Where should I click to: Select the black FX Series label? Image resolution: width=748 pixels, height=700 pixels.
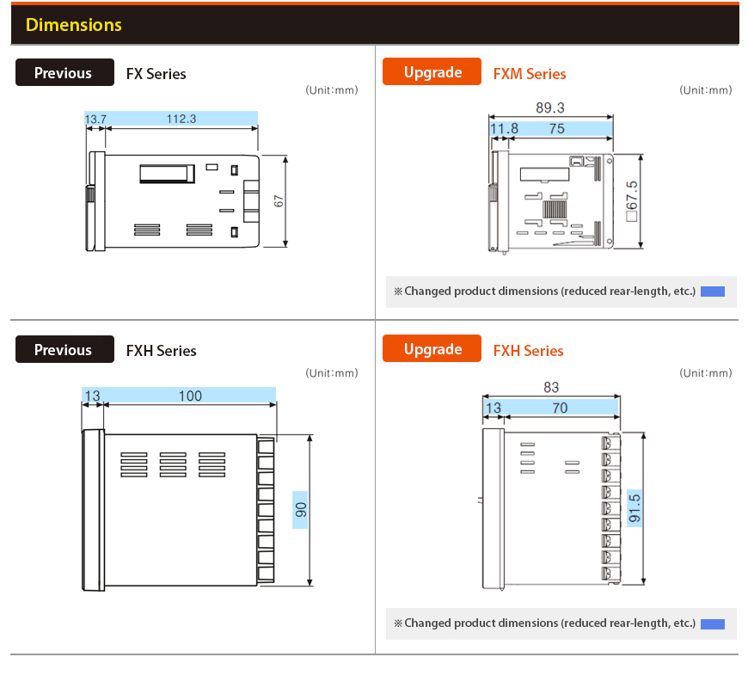pos(156,74)
